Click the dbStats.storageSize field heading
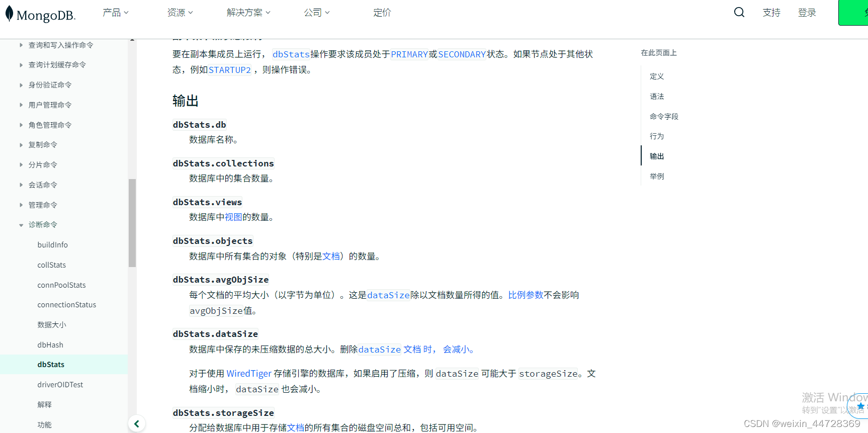 pos(223,413)
